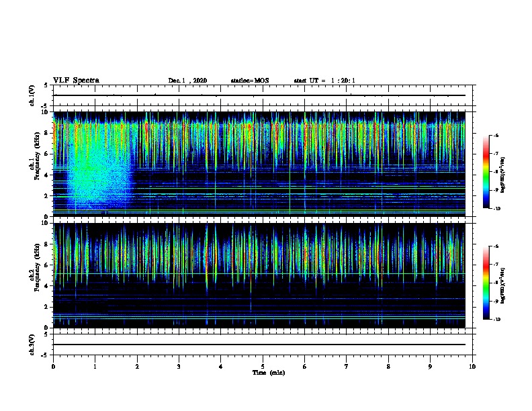Click the time axis tick label "7"
This screenshot has width=532, height=411.
347,367
